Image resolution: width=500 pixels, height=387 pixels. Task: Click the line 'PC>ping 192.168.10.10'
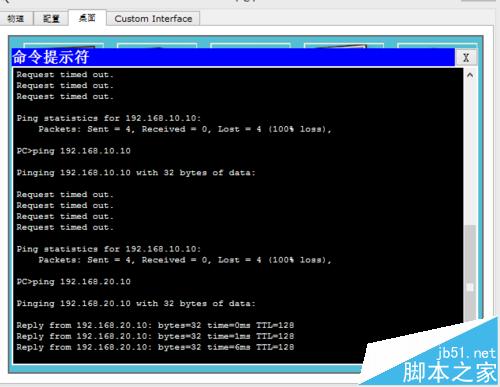[73, 151]
